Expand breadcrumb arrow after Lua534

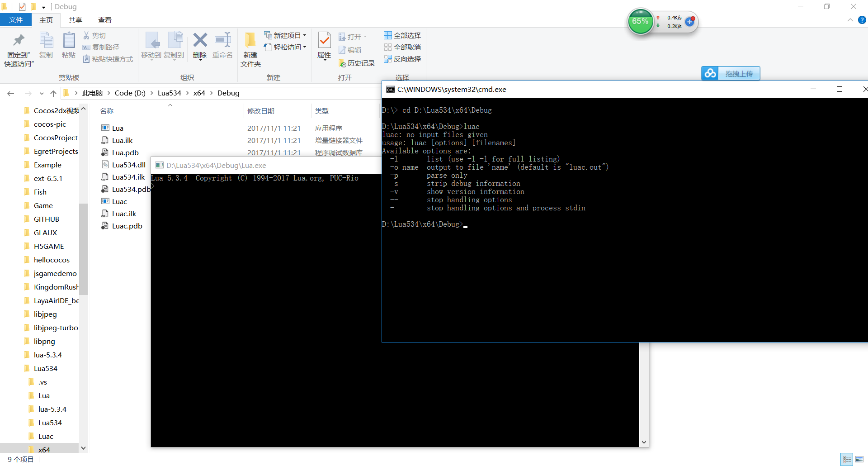click(x=187, y=93)
